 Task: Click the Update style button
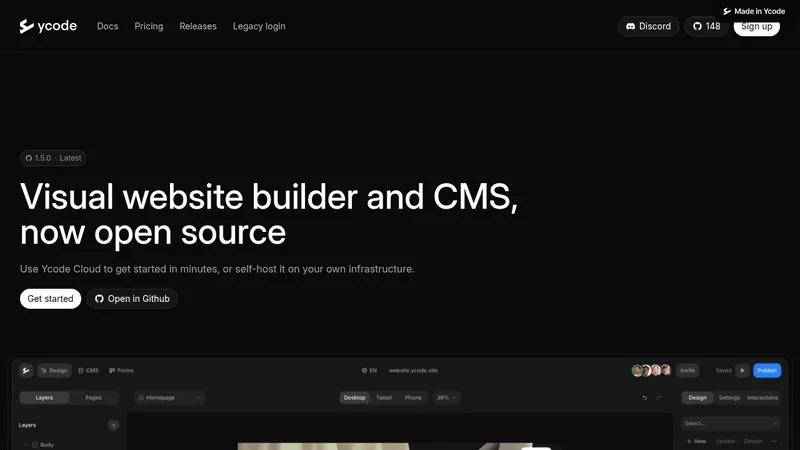point(725,441)
